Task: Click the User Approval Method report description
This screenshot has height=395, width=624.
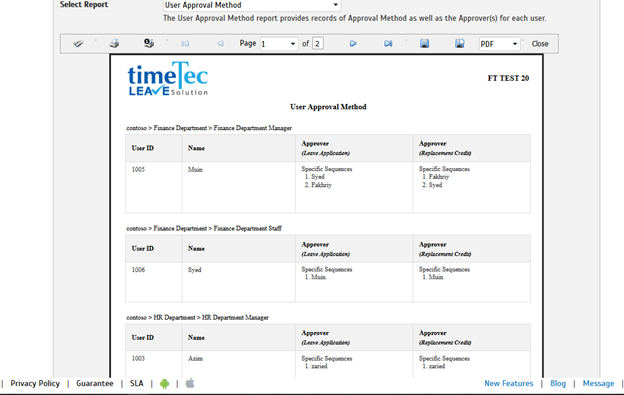Action: [354, 18]
